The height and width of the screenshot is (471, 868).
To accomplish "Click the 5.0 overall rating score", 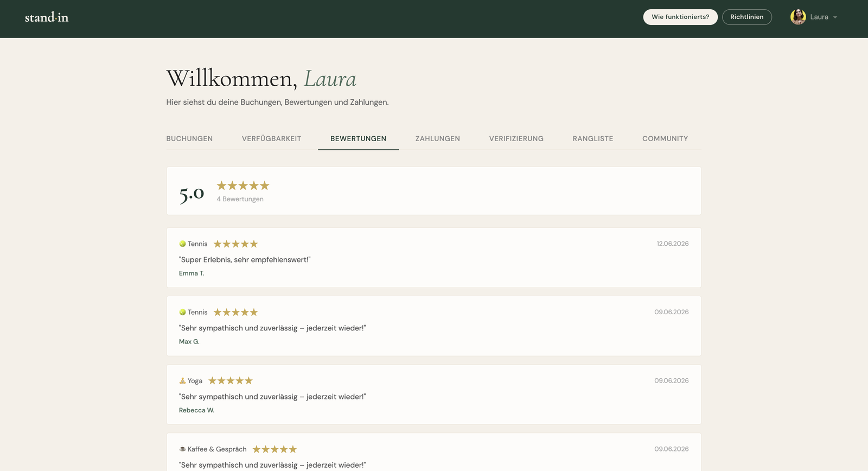I will coord(192,193).
